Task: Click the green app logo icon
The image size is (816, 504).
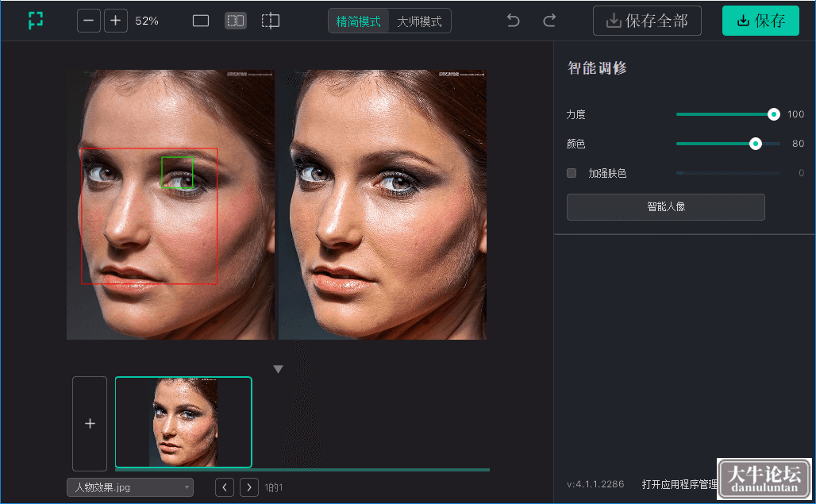Action: (36, 21)
